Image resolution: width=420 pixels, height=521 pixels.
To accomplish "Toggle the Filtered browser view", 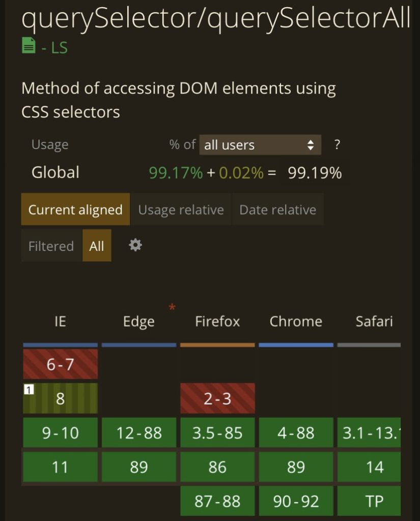I will pos(51,246).
